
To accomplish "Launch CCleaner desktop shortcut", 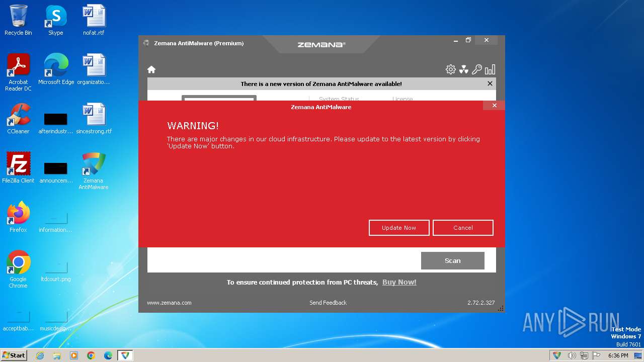I will (x=18, y=119).
